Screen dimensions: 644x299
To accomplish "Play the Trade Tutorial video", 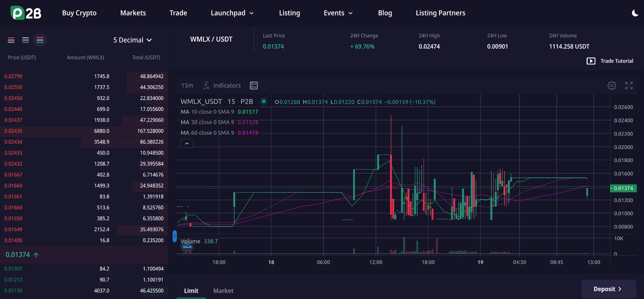I will (610, 61).
